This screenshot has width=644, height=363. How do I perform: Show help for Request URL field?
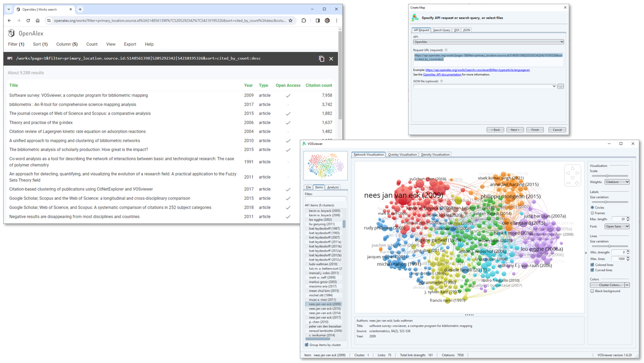[x=446, y=50]
